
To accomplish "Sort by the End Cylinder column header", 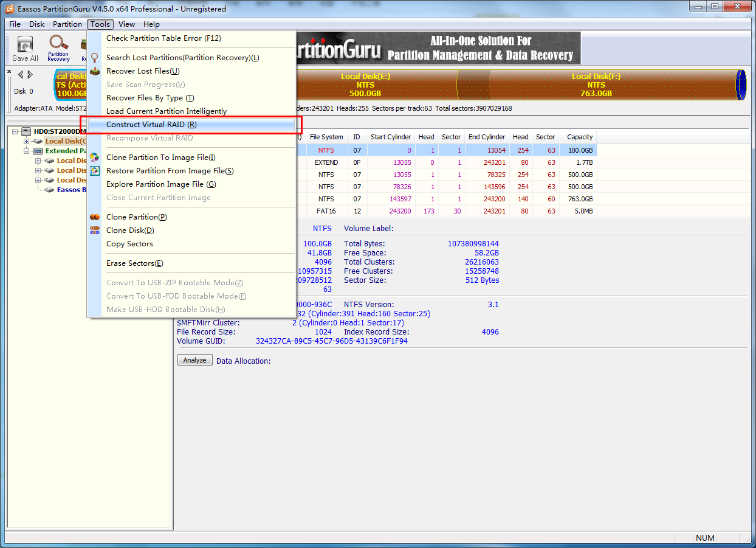I will pos(487,137).
